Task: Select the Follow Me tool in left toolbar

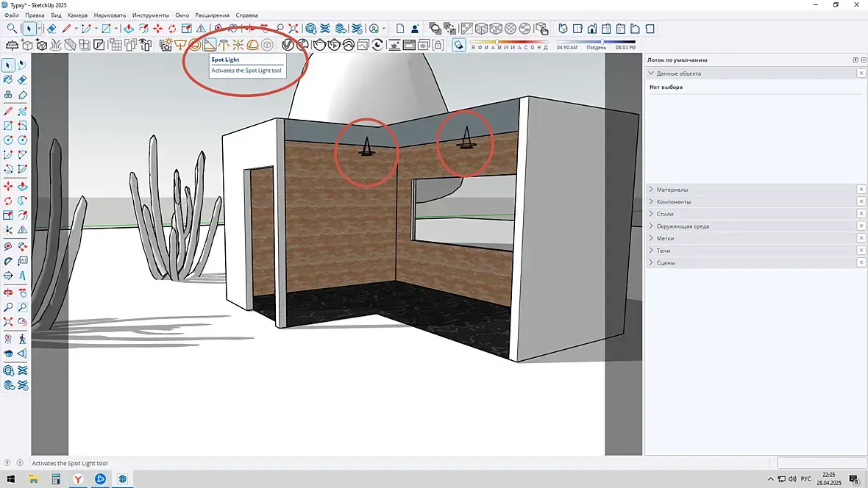Action: (22, 201)
